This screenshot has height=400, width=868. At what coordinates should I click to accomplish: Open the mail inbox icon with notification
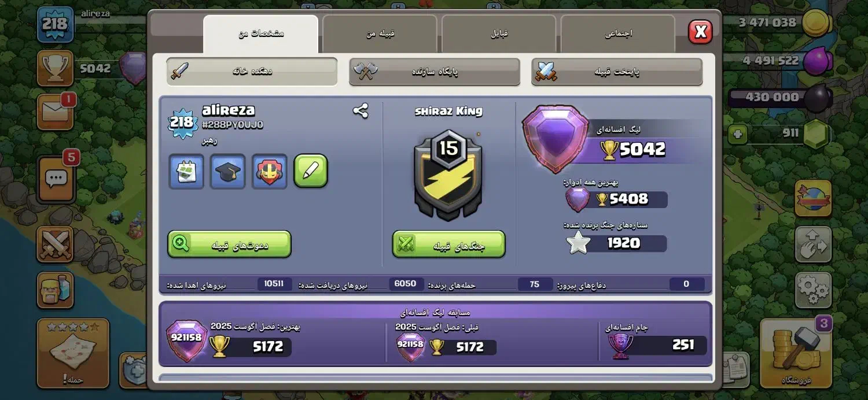[56, 112]
